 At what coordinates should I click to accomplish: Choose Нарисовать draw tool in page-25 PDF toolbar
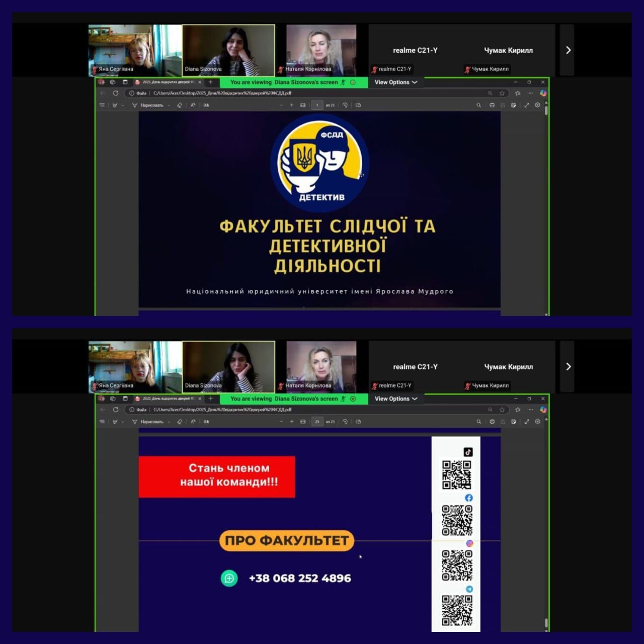(148, 422)
